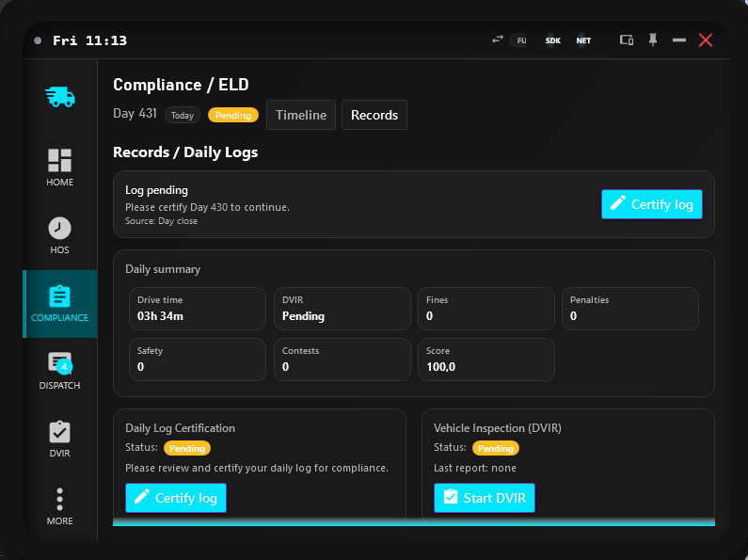Viewport: 748px width, 560px height.
Task: Close the window with red X
Action: click(x=706, y=40)
